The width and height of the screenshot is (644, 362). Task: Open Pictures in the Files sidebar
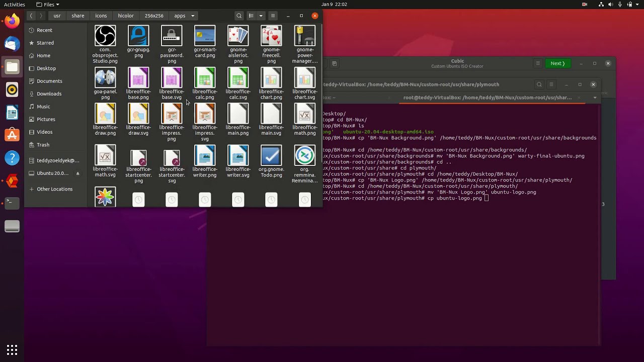[x=55, y=119]
